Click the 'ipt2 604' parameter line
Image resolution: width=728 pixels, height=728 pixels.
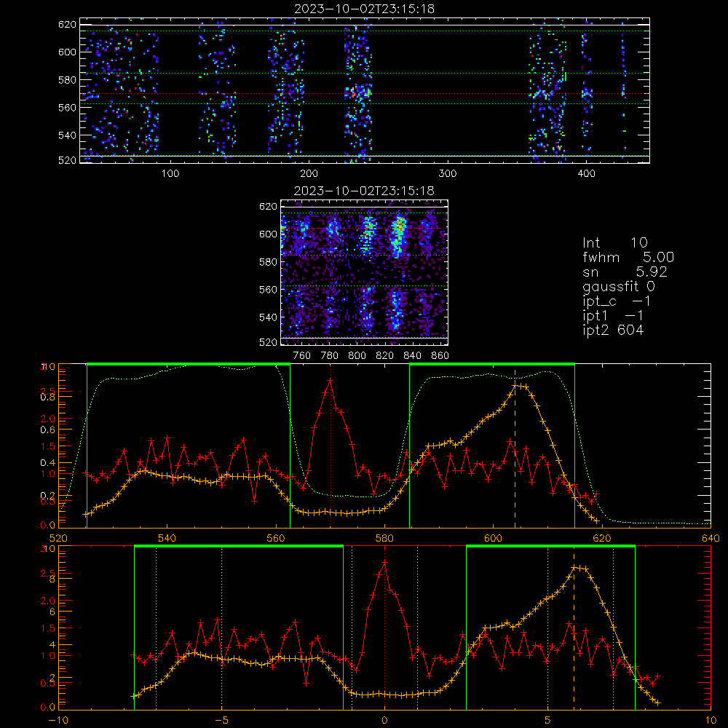point(613,330)
